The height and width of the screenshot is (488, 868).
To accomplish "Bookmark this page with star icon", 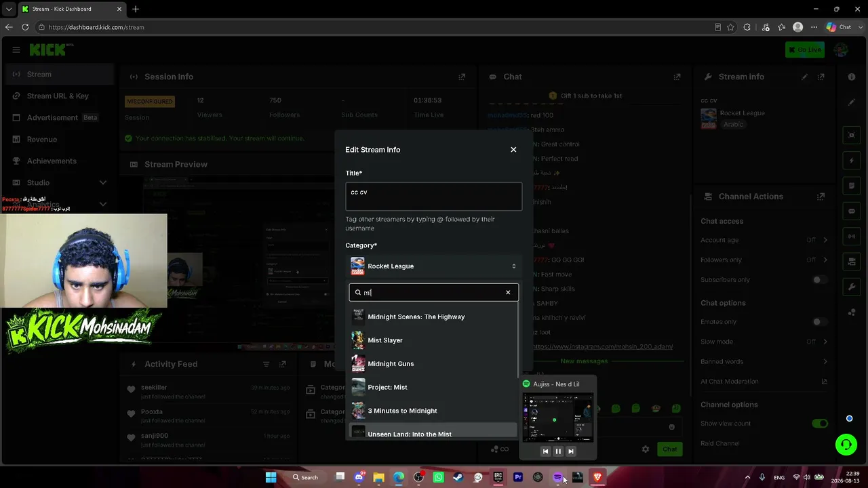I will tap(730, 27).
